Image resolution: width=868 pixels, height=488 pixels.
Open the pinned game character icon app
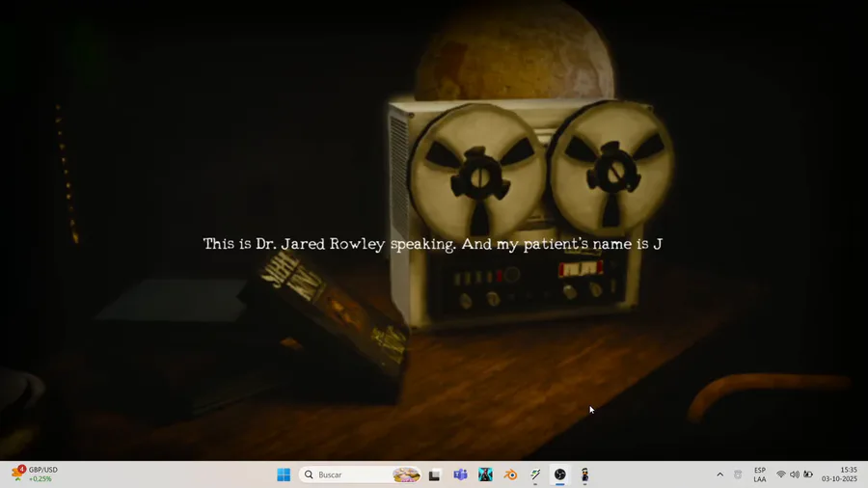(x=485, y=474)
